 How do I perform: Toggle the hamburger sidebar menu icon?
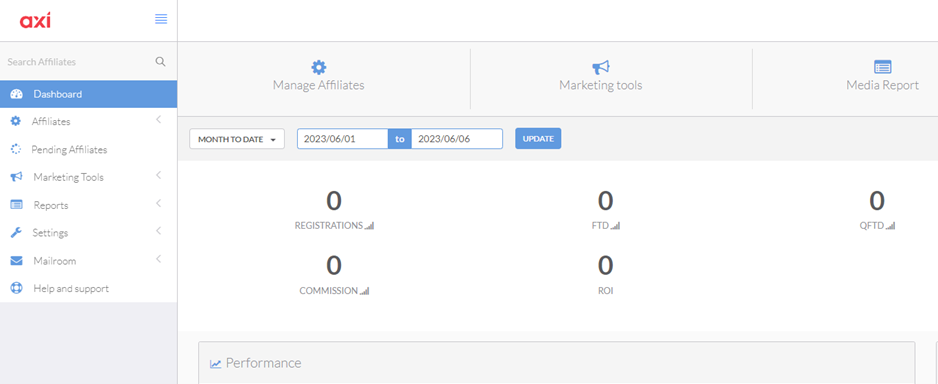click(161, 19)
